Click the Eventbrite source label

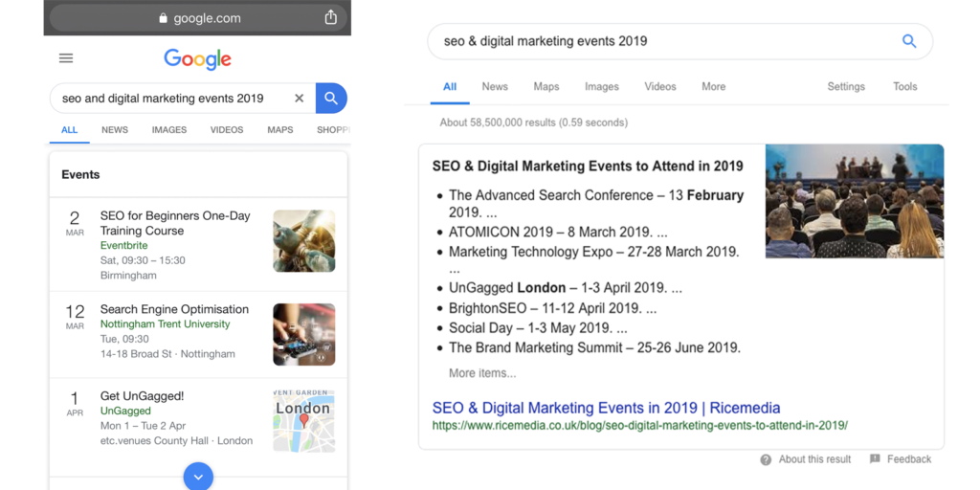pos(122,246)
